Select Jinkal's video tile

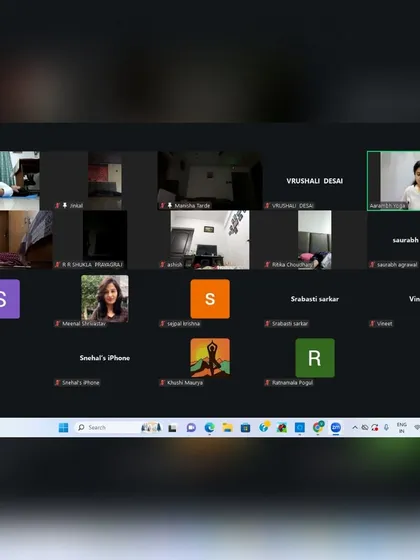pos(105,180)
